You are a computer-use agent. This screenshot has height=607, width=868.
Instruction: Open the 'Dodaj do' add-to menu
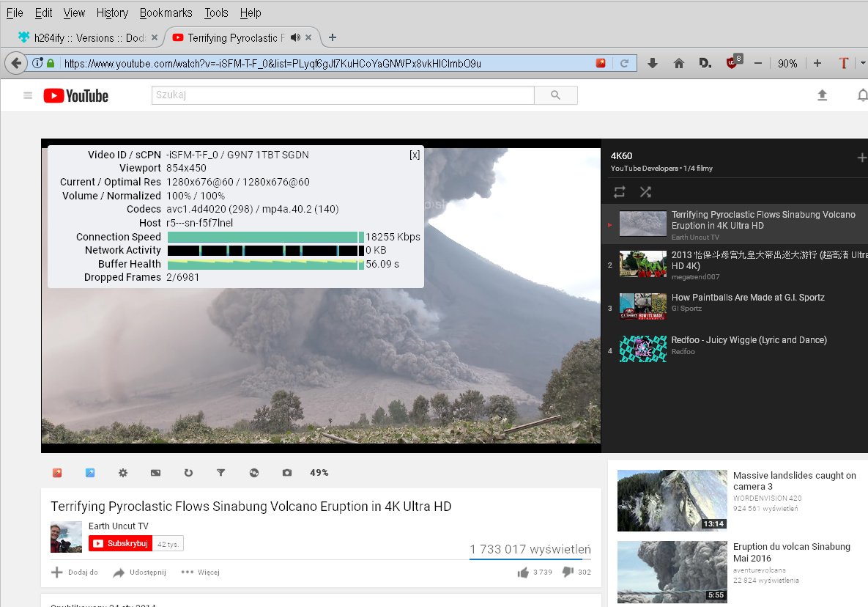coord(74,572)
